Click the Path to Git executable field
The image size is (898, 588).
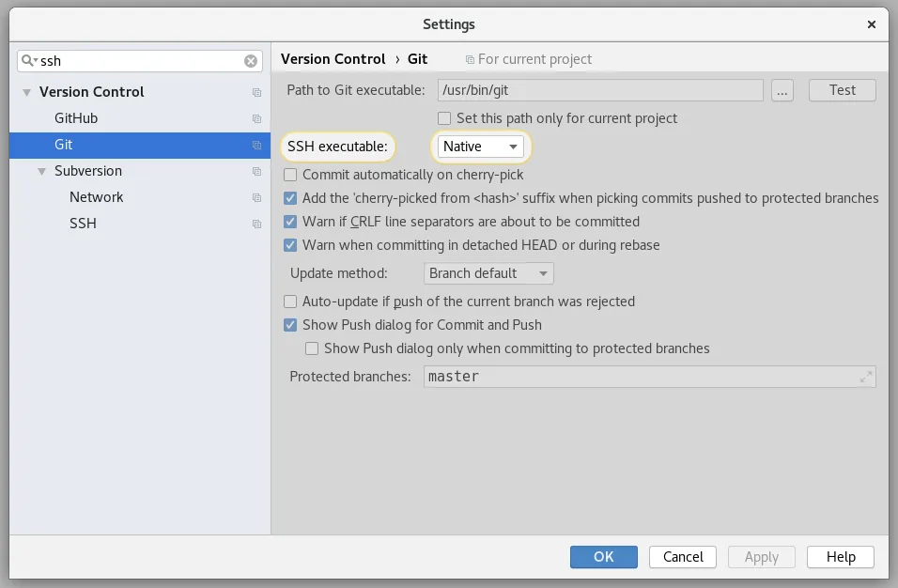[600, 90]
